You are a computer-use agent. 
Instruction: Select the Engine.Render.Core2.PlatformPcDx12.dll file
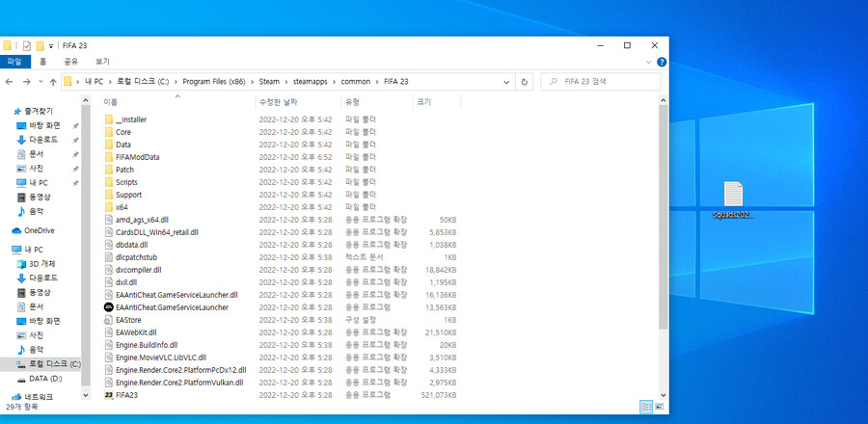pyautogui.click(x=181, y=370)
